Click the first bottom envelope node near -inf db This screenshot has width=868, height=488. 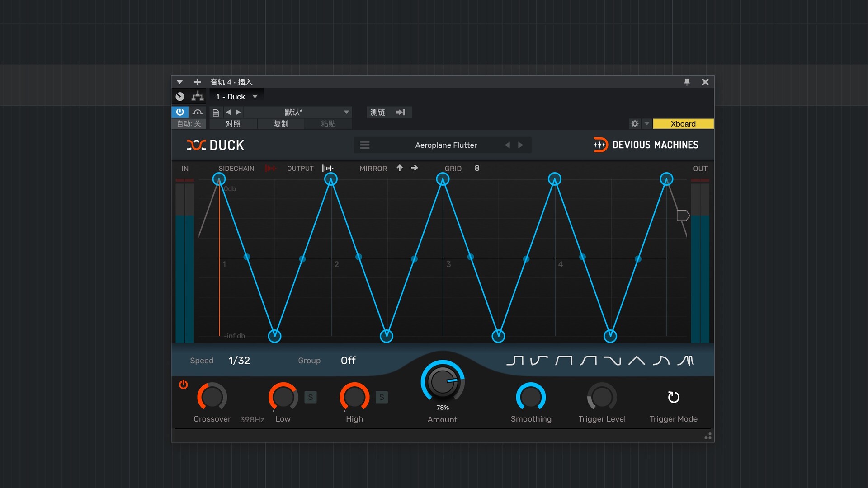pos(274,336)
